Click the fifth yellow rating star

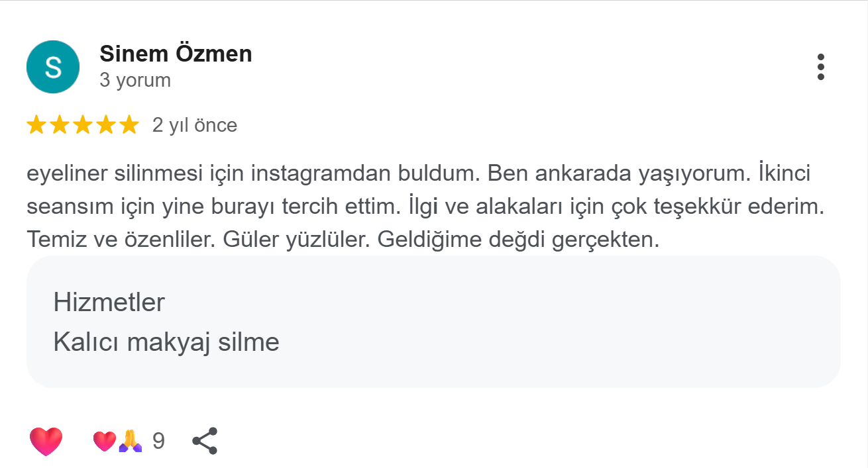(129, 125)
